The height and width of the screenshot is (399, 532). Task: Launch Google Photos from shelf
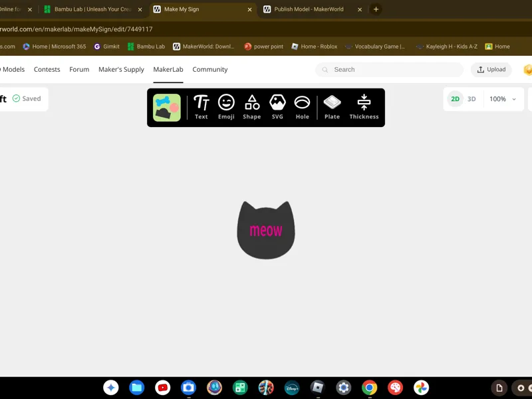point(421,388)
